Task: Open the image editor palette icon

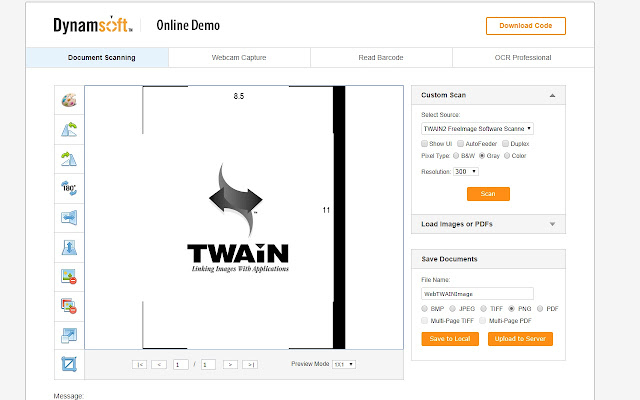Action: [69, 100]
